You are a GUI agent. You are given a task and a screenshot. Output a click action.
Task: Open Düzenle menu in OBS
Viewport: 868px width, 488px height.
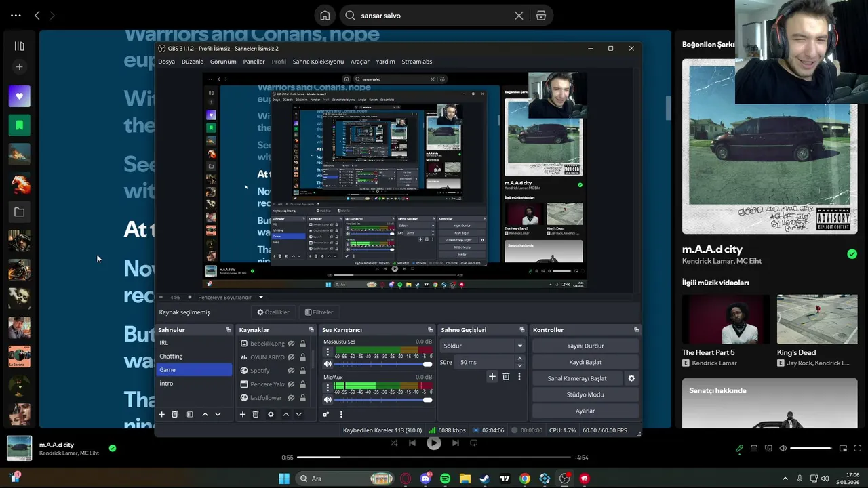coord(193,62)
